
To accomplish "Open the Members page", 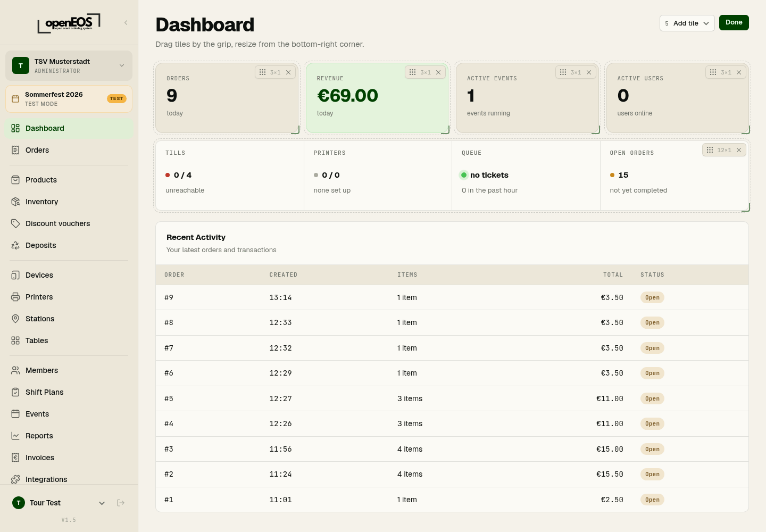I will [x=69, y=370].
